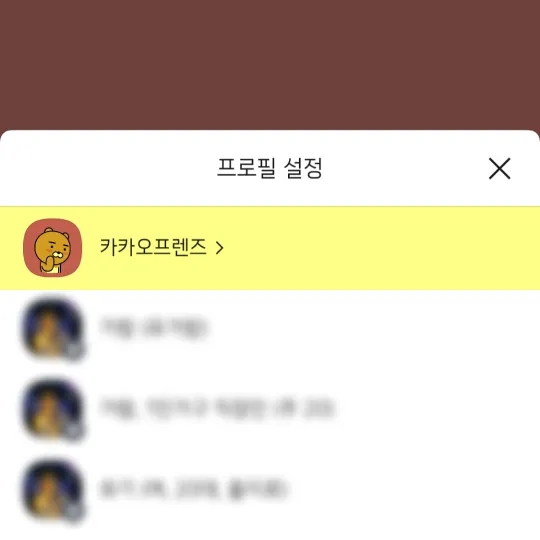Select the first blurred profile name

pos(153,327)
